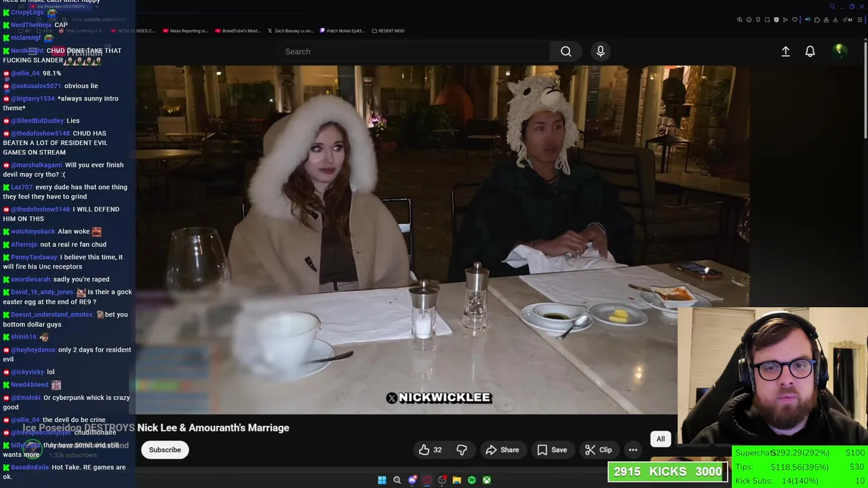The width and height of the screenshot is (868, 488).
Task: Toggle the blue speaker tab-audio icon
Action: (808, 20)
